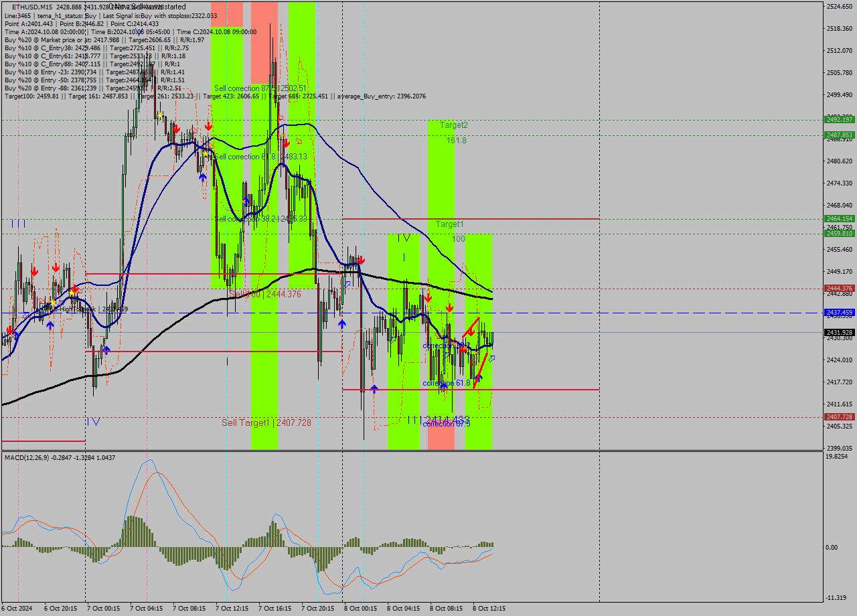Image resolution: width=857 pixels, height=616 pixels.
Task: Click the green 2487.853 price tag
Action: pyautogui.click(x=839, y=135)
